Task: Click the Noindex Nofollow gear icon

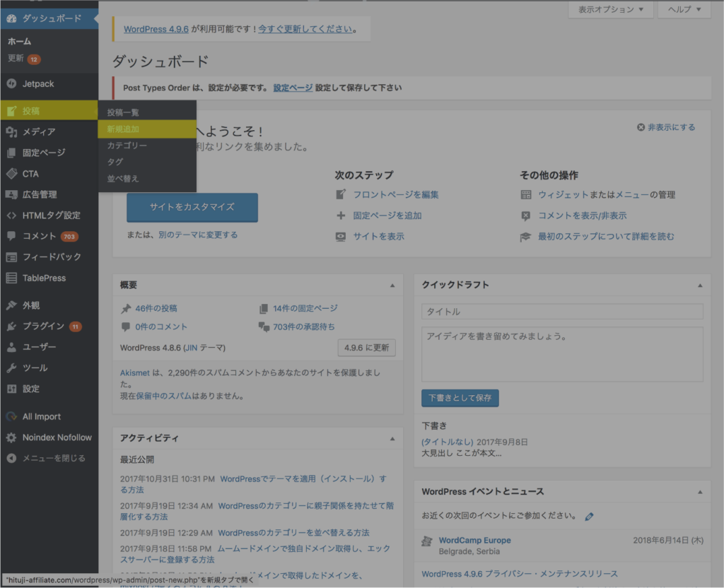Action: [x=11, y=437]
